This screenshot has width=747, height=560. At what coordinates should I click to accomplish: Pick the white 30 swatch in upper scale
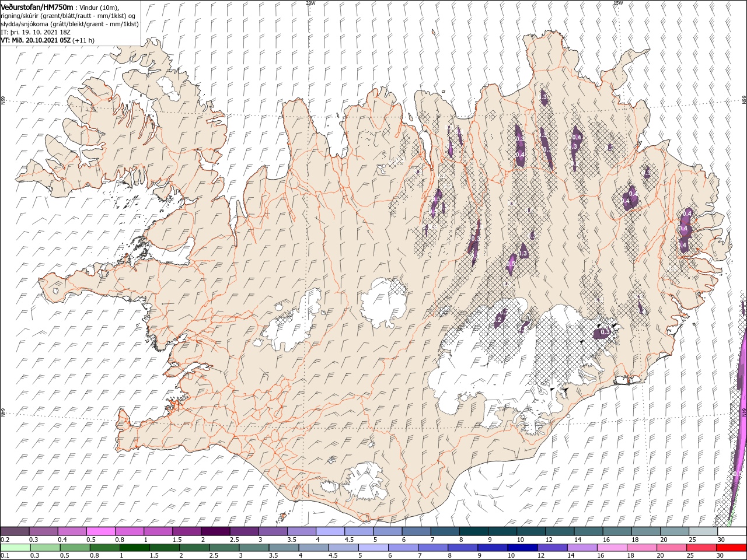tap(731, 531)
